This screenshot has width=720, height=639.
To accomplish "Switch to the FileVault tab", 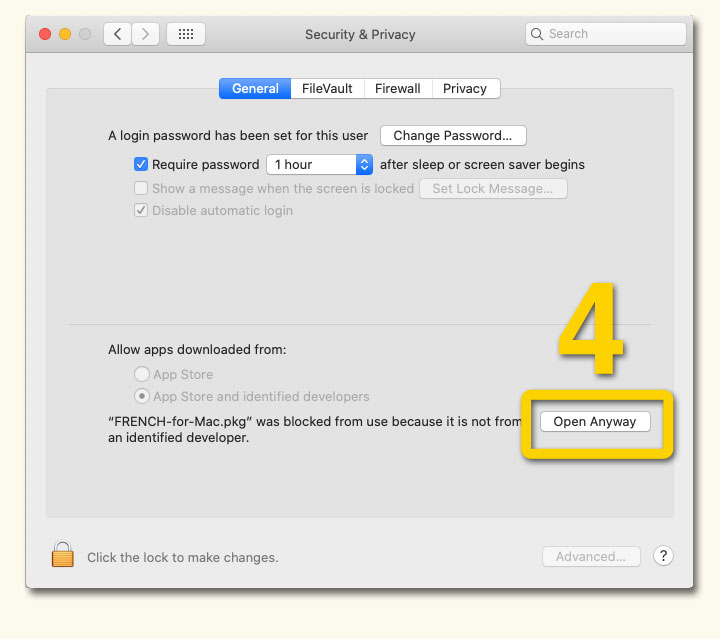I will [327, 88].
